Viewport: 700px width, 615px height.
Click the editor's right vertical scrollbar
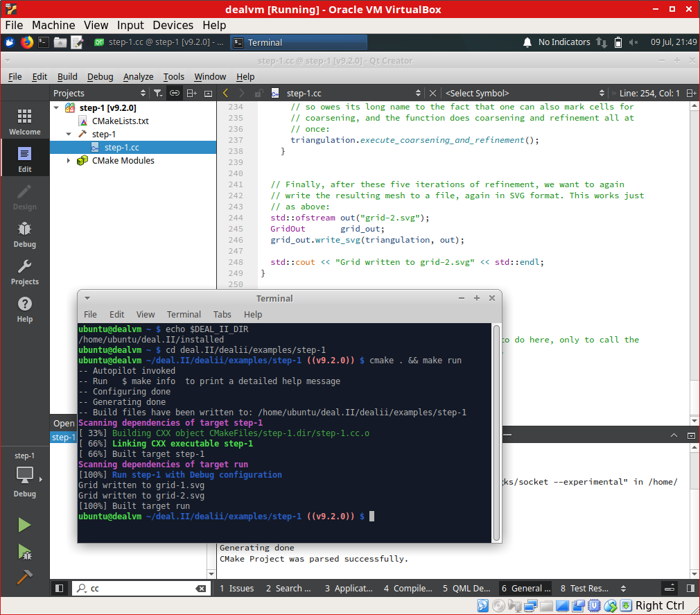pos(694,263)
